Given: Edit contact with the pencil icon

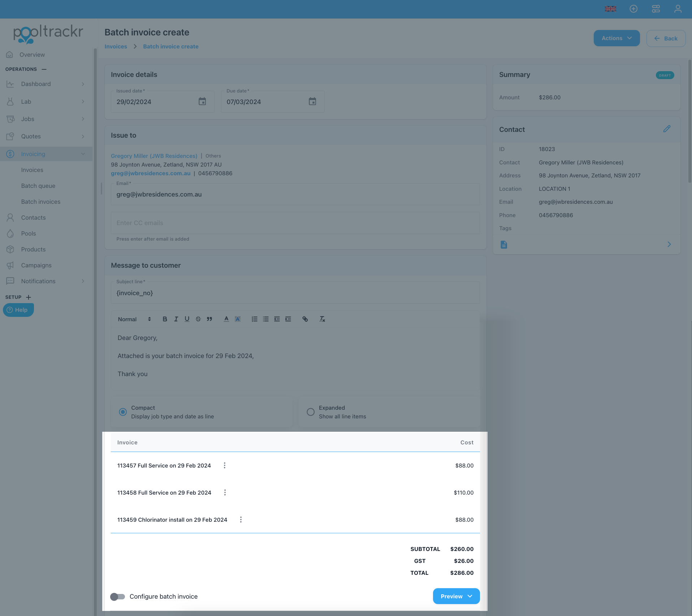Looking at the screenshot, I should [667, 129].
